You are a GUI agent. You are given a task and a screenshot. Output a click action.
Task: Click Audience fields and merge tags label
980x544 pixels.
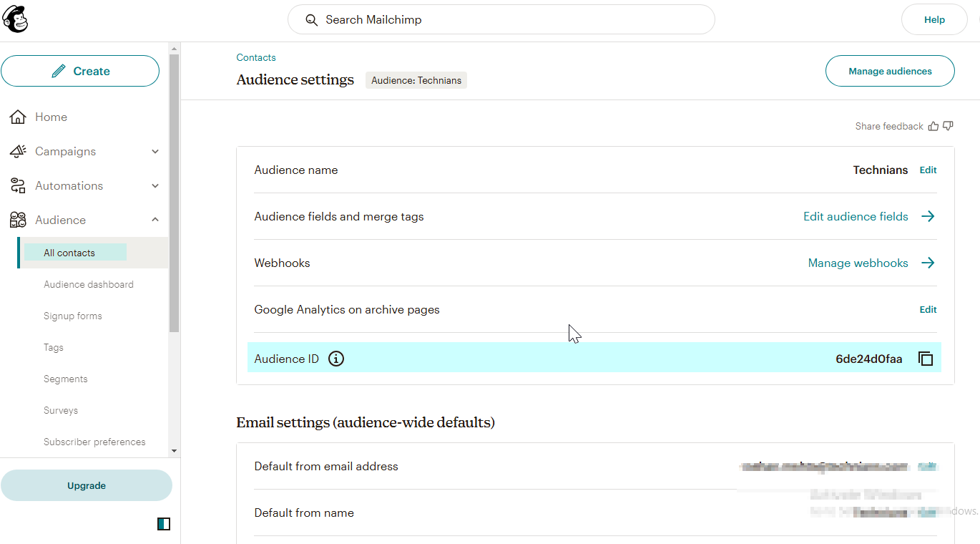click(339, 216)
